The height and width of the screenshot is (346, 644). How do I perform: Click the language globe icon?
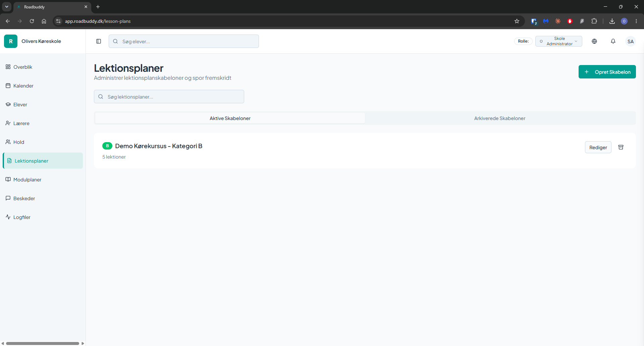pos(594,41)
